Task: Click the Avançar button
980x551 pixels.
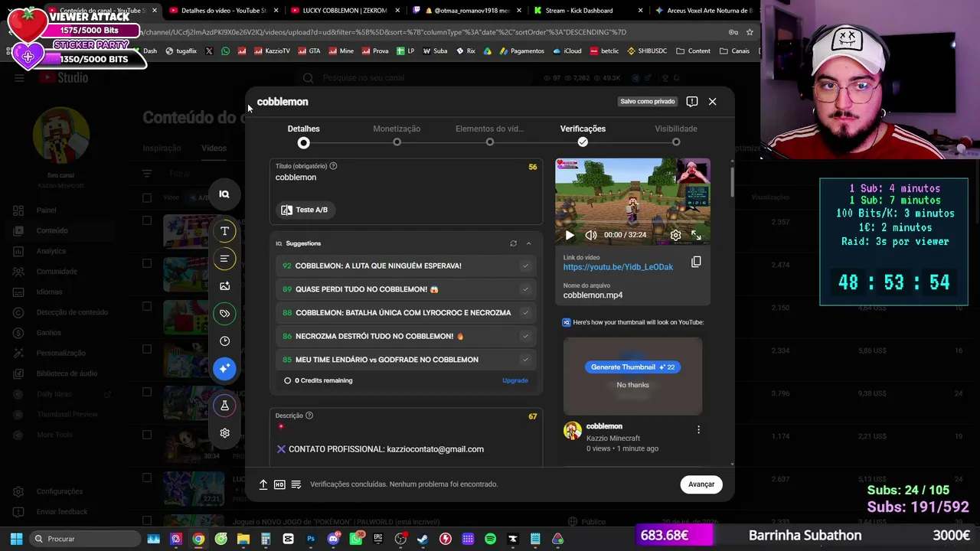Action: 701,484
